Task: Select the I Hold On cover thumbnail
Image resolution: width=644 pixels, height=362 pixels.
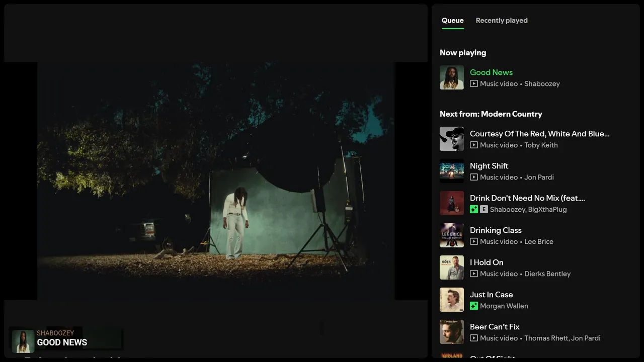Action: 452,267
